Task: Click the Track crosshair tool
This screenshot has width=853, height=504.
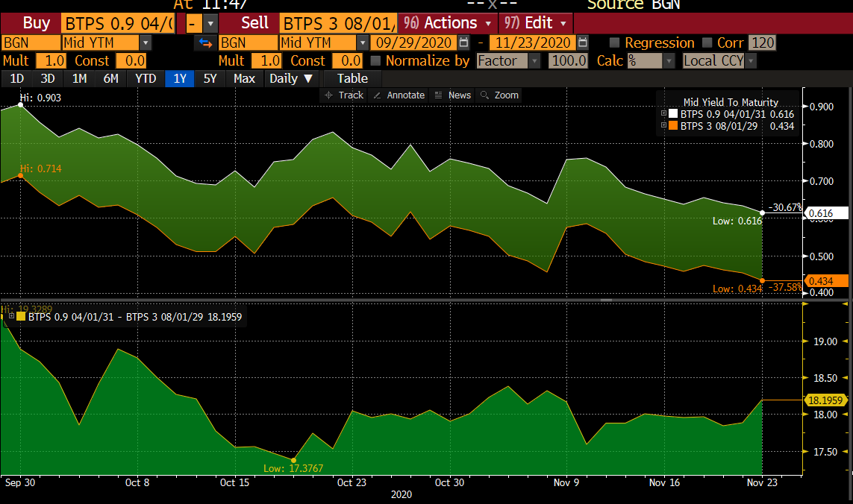Action: tap(344, 95)
